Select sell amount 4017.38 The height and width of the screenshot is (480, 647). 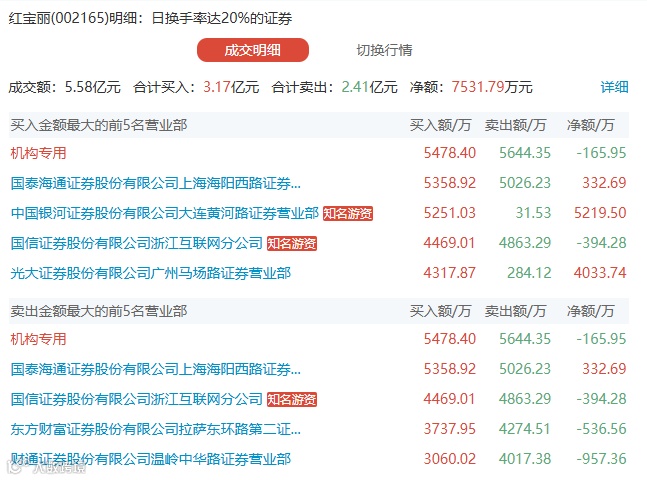525,459
